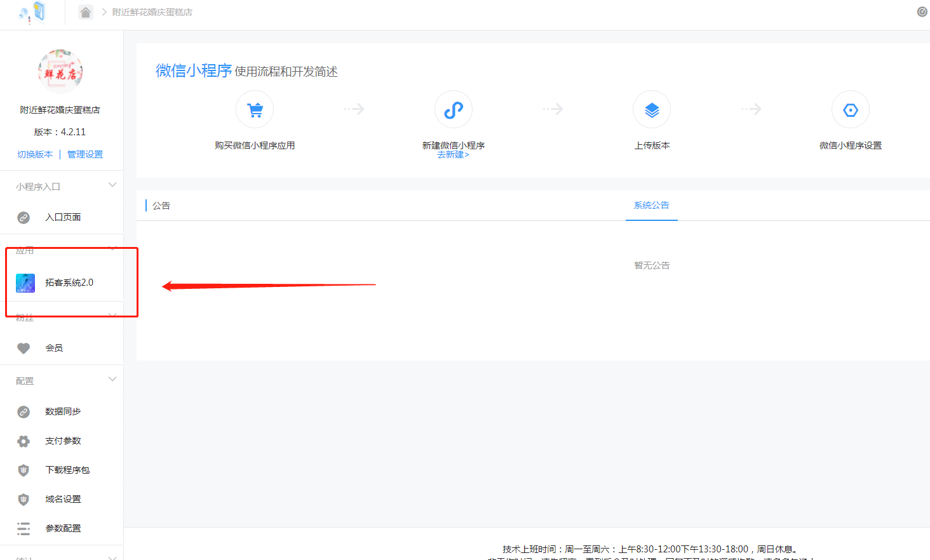The width and height of the screenshot is (930, 560).
Task: Click the 微信小程序设置 step label
Action: 851,145
